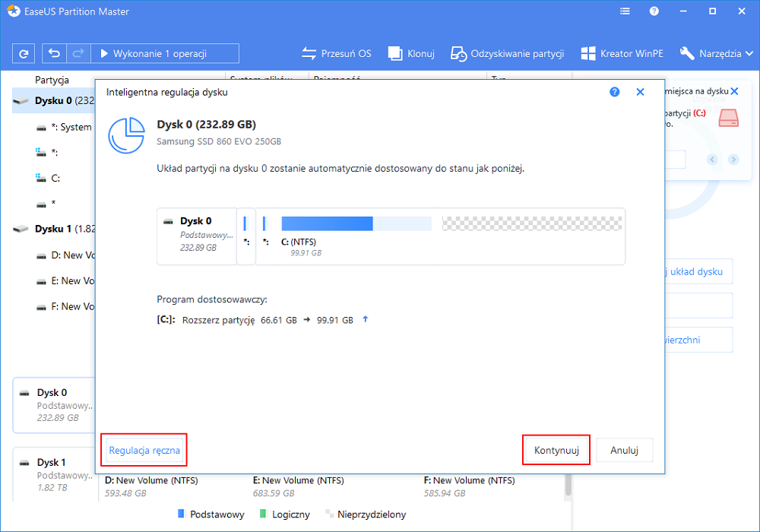This screenshot has width=760, height=532.
Task: Click the Partycja column header
Action: (52, 80)
